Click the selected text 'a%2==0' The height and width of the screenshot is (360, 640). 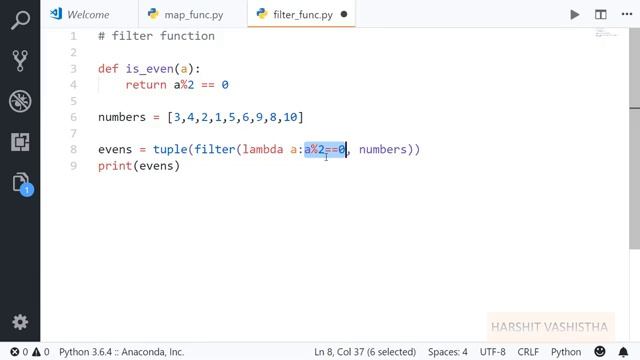point(325,149)
